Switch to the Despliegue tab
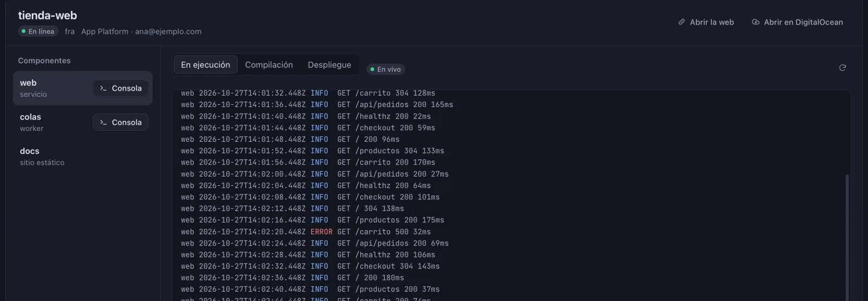868x301 pixels. coord(329,65)
